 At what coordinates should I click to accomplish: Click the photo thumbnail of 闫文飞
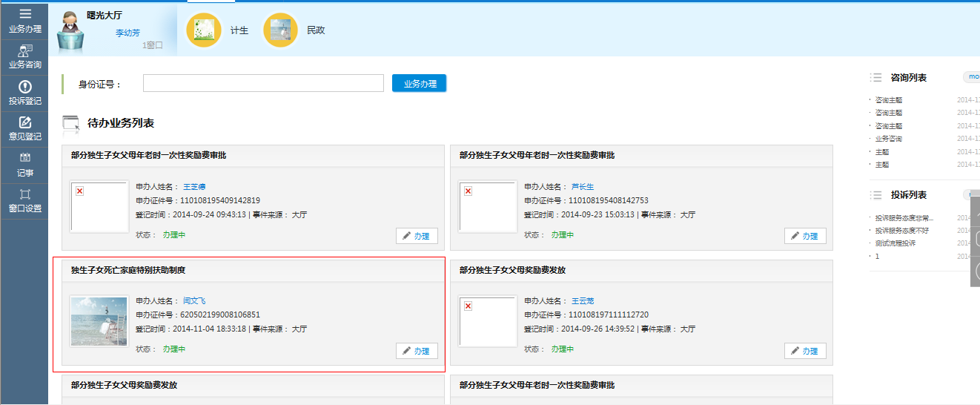click(x=99, y=320)
